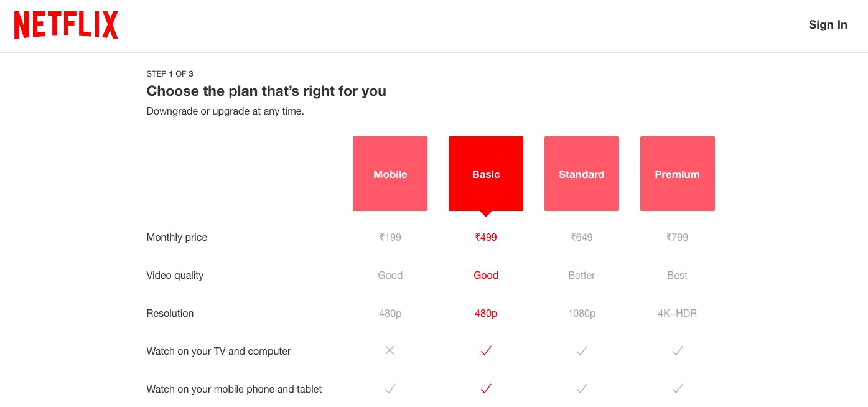Click the ₹199 Mobile monthly price

[x=390, y=237]
